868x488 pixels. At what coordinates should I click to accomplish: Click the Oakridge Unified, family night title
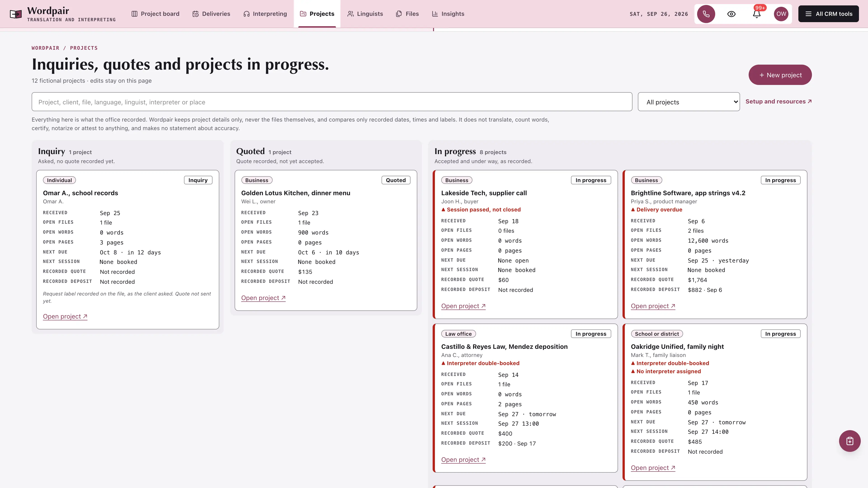677,347
